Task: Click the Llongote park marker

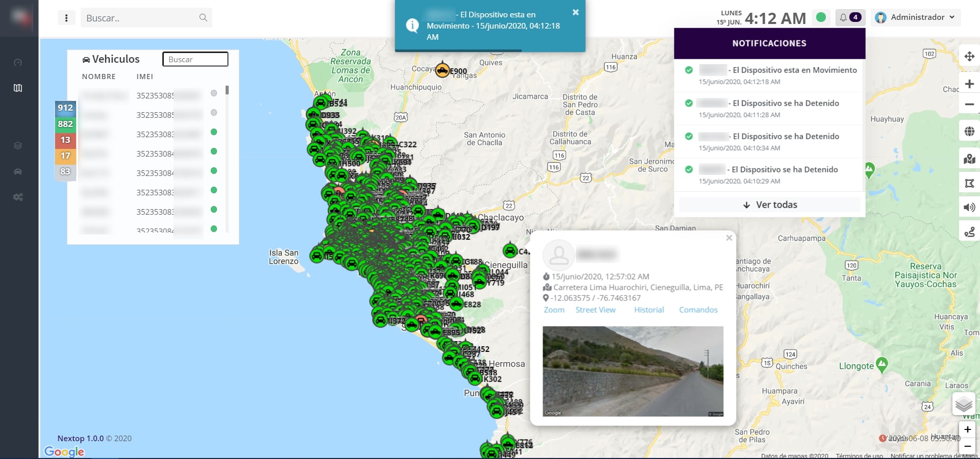Action: click(x=881, y=365)
